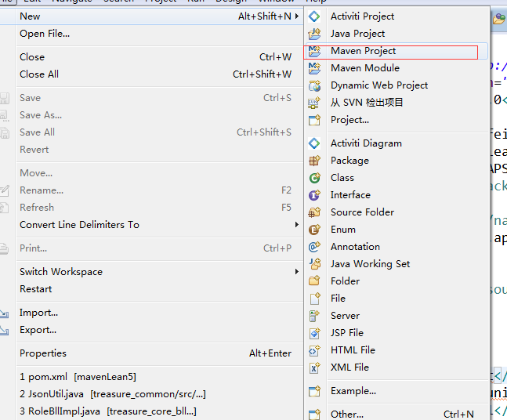Screen dimensions: 507x420
Task: Click the Enum icon
Action: tap(314, 230)
